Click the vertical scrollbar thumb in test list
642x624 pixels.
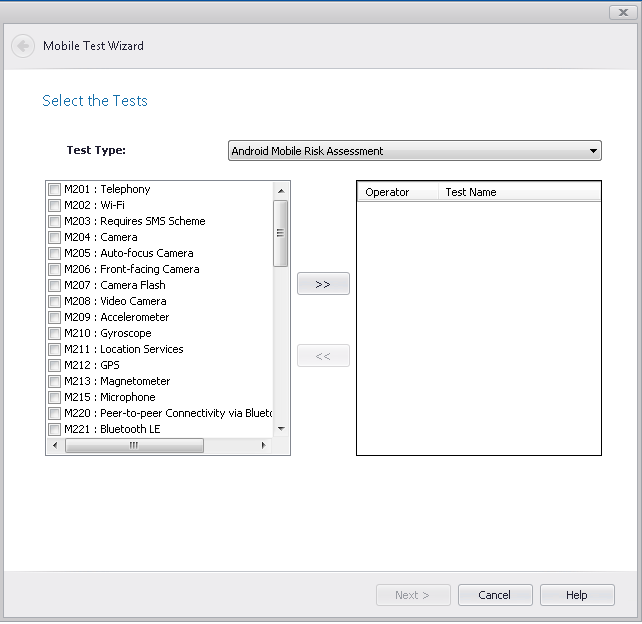point(281,232)
